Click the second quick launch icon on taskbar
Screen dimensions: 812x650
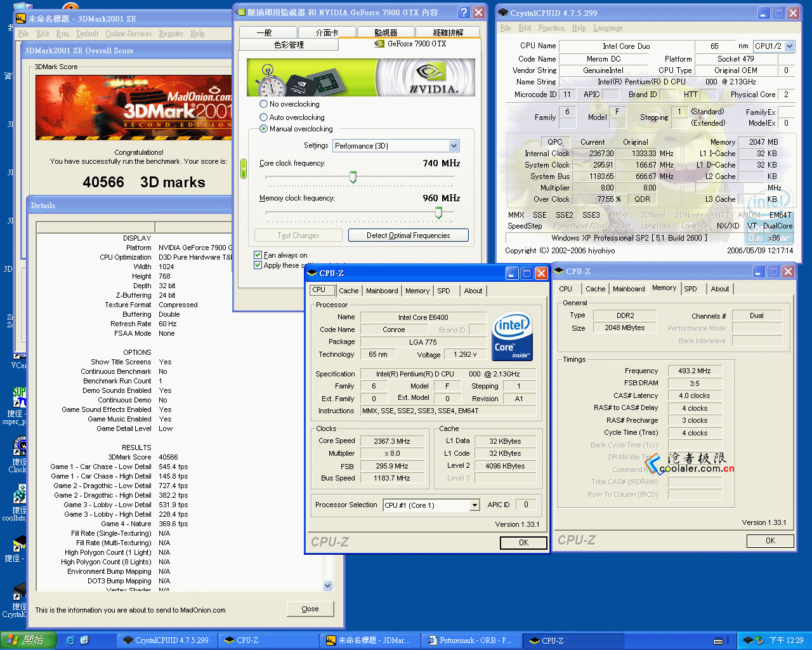tap(84, 640)
